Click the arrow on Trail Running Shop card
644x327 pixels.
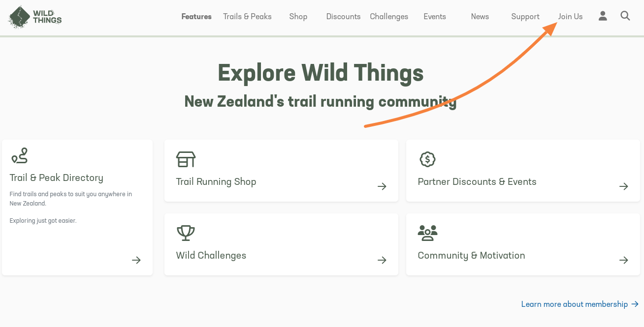point(382,186)
